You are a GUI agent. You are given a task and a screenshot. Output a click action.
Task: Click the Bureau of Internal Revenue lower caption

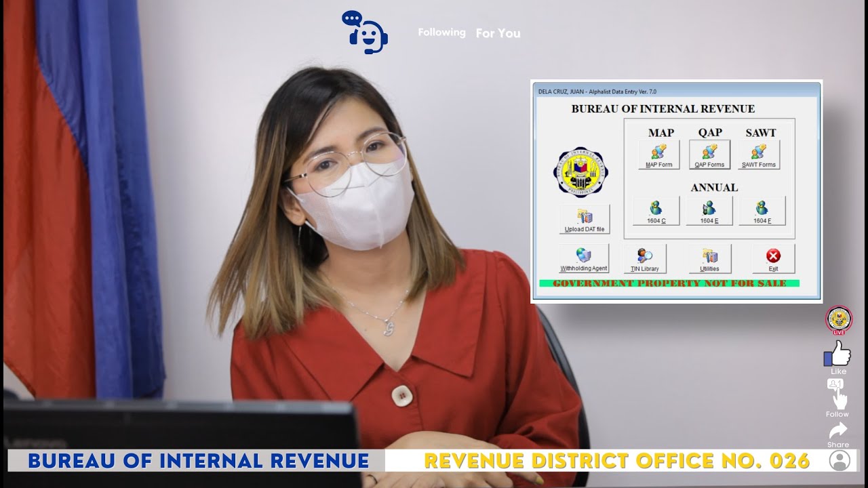(x=199, y=461)
